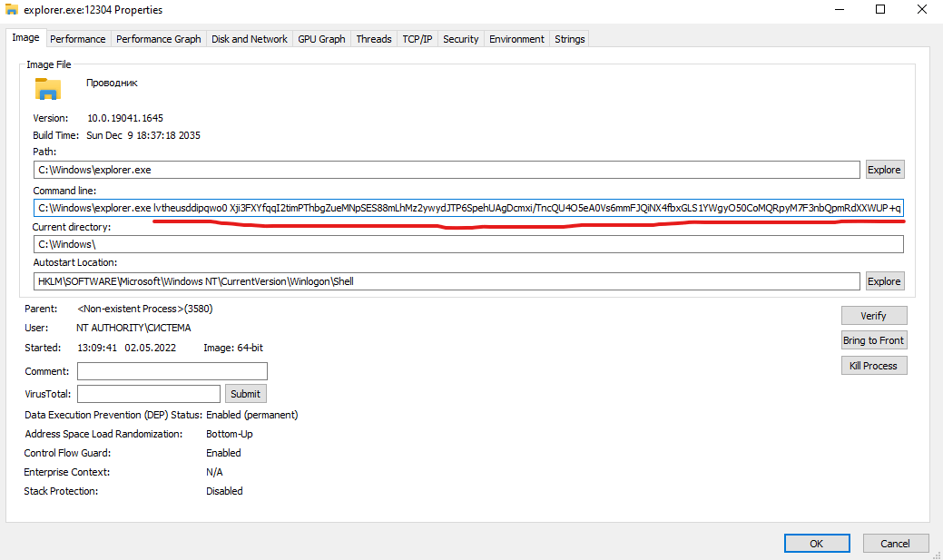Click the Control Flow Guard Enabled value

point(223,453)
